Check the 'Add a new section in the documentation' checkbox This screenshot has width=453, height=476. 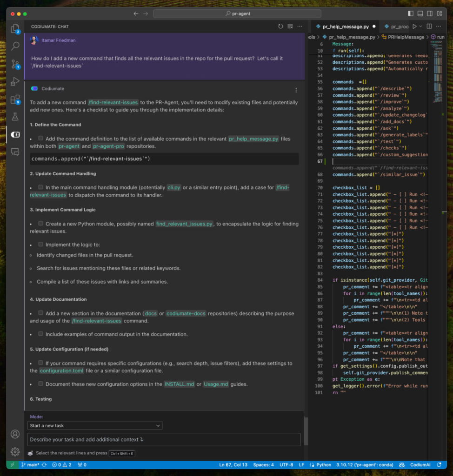(x=40, y=313)
